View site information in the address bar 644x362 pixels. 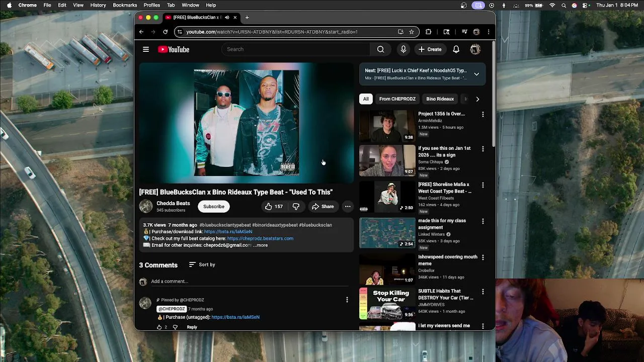point(180,32)
